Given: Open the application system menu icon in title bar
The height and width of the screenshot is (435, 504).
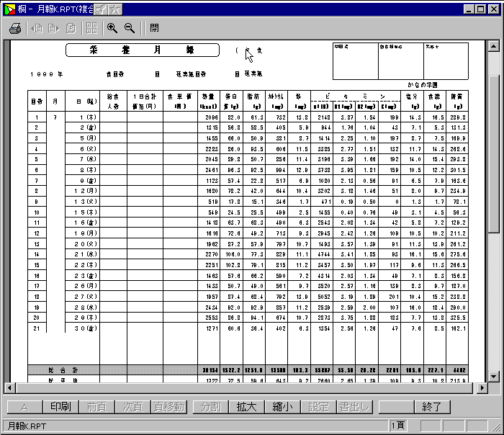Looking at the screenshot, I should [8, 9].
